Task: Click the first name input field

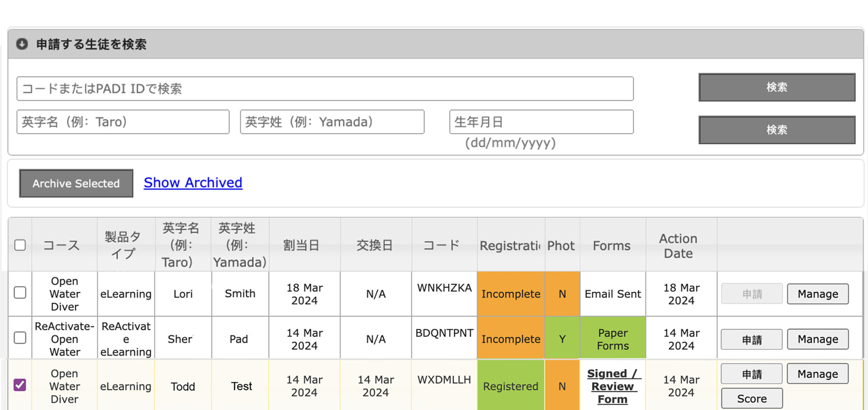Action: point(123,122)
